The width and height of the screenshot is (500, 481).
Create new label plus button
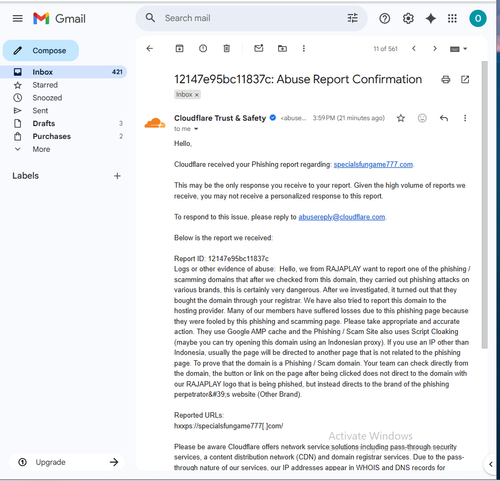point(117,176)
